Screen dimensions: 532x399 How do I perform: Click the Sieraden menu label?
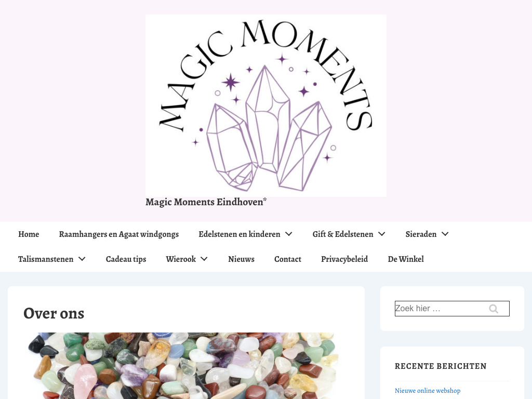(x=421, y=234)
